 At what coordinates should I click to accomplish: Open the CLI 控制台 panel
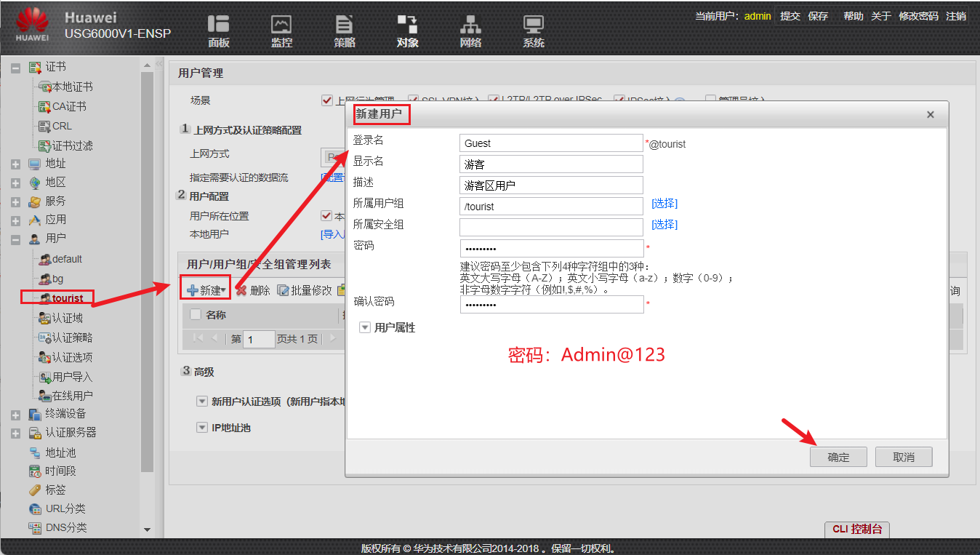tap(857, 530)
